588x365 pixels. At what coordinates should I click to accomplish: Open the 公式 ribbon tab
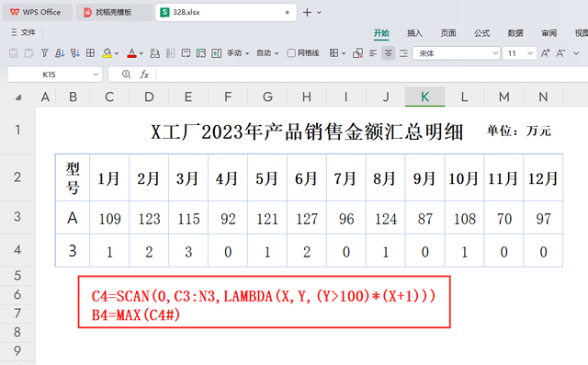(481, 33)
